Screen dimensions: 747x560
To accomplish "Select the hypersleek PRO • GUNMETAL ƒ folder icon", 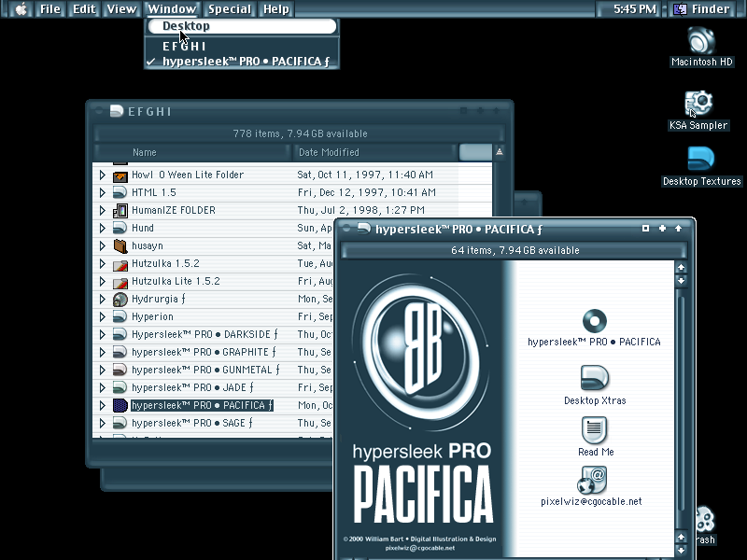I will [x=120, y=370].
